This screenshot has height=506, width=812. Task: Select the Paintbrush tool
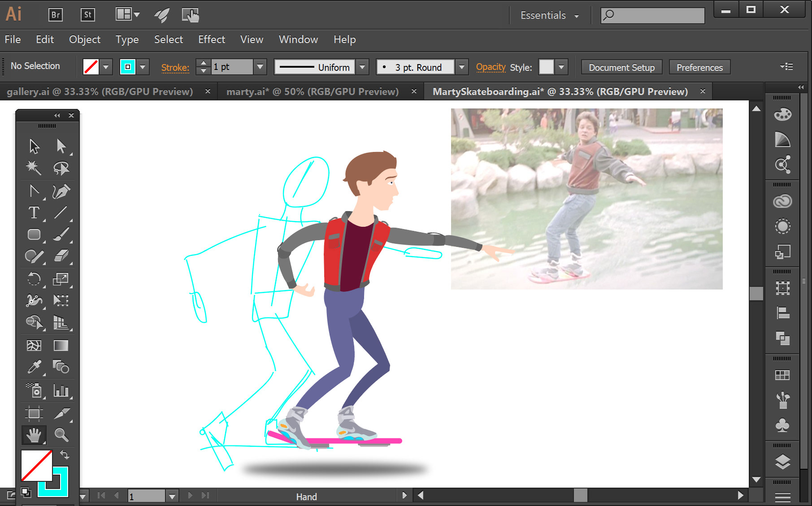(x=61, y=234)
